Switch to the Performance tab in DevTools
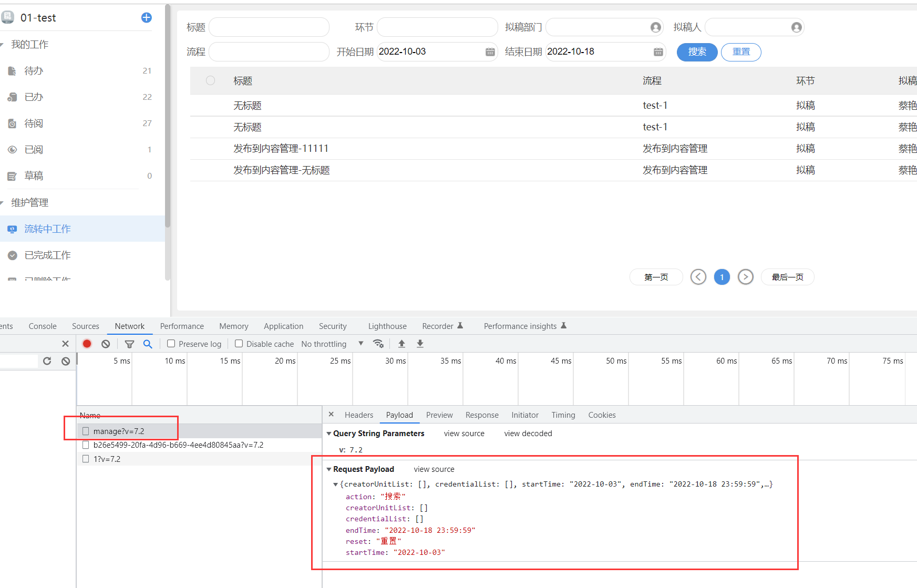The image size is (917, 588). coord(182,326)
